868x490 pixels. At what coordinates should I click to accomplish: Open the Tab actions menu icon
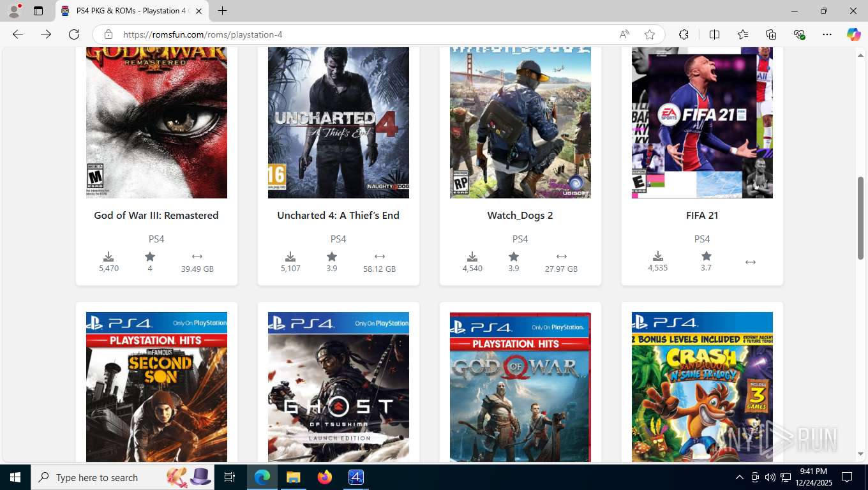(38, 11)
